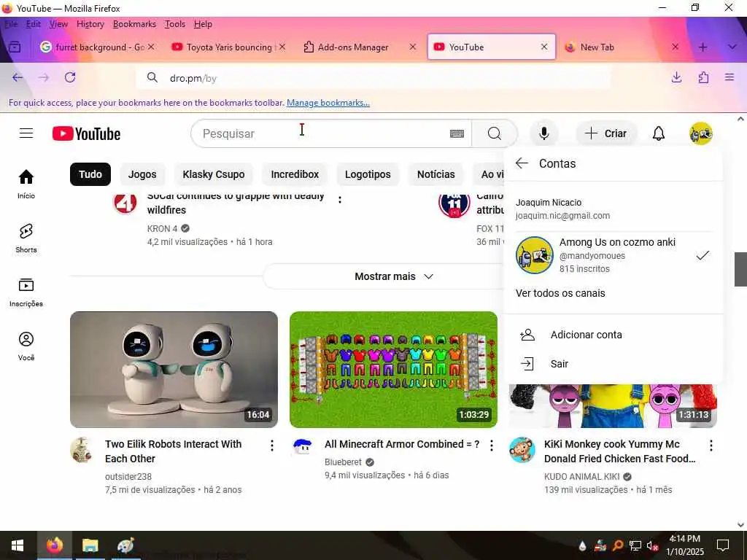Select the Among Us on cozmo anki channel
Image resolution: width=747 pixels, height=560 pixels.
[613, 255]
